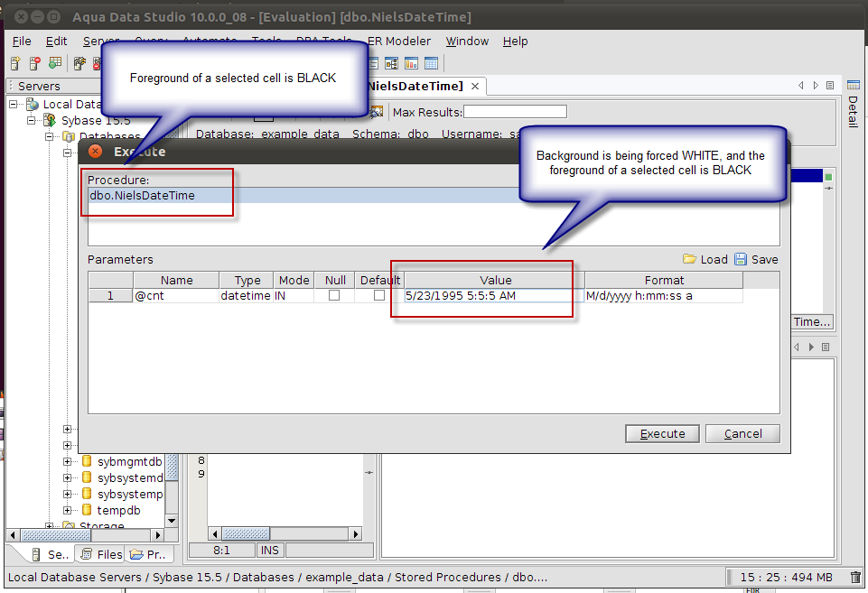Click the Save floppy icon in Parameters
868x593 pixels.
(x=740, y=259)
